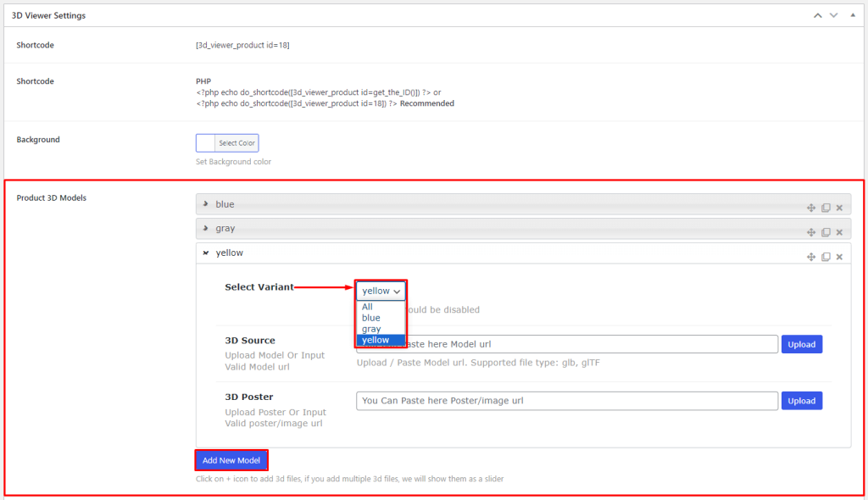The height and width of the screenshot is (500, 868).
Task: Choose the All option in the variant list
Action: click(x=367, y=307)
